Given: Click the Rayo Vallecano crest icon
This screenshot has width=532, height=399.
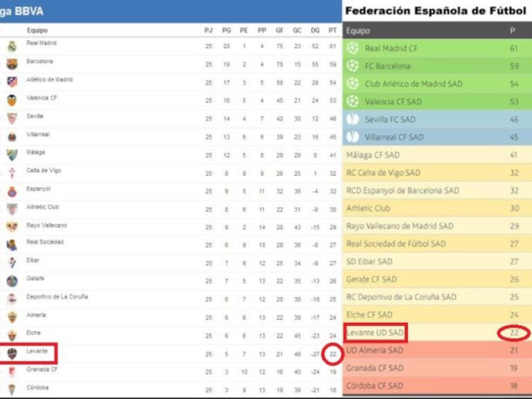Looking at the screenshot, I should [x=12, y=227].
